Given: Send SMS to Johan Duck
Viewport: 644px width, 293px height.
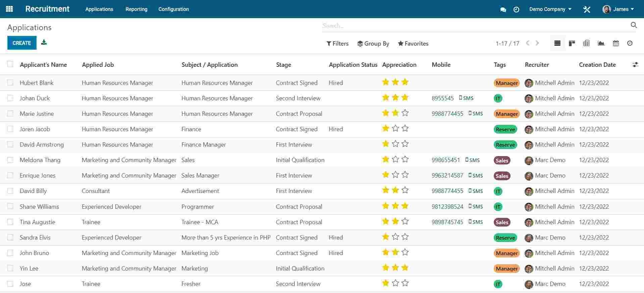Looking at the screenshot, I should point(466,98).
